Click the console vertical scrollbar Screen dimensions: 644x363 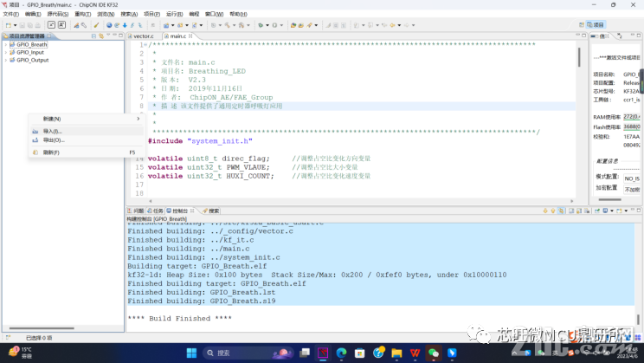(638, 319)
